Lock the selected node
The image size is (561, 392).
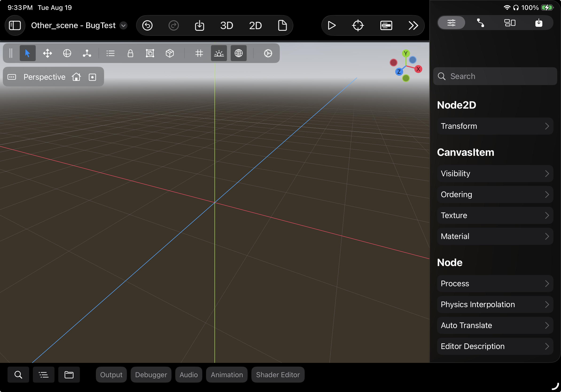130,53
